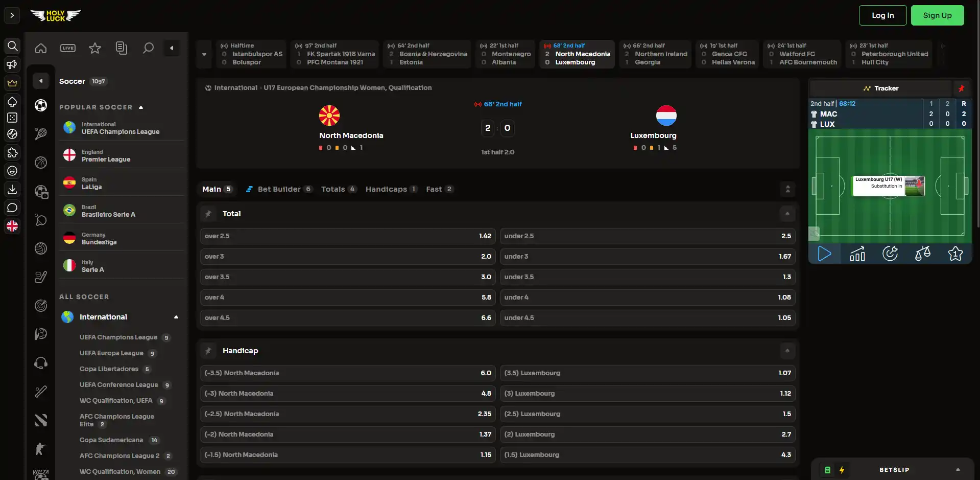
Task: Switch to the Main markets tab
Action: [218, 189]
